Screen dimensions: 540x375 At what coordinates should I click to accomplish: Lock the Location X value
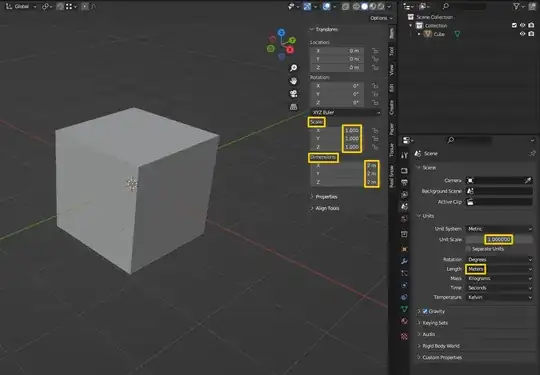click(x=375, y=51)
